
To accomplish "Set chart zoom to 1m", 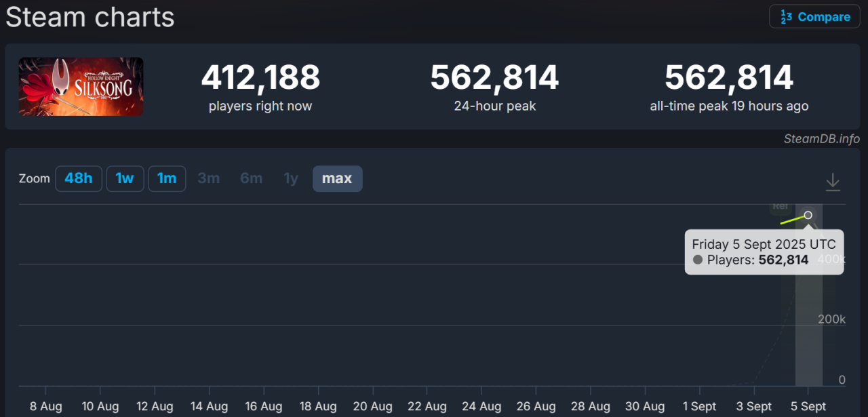I will click(x=167, y=178).
